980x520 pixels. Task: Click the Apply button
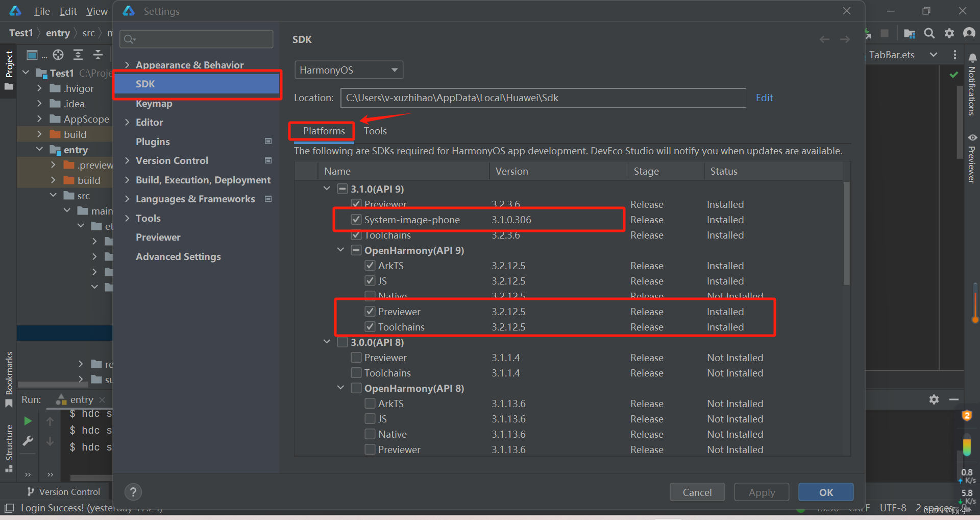coord(762,492)
